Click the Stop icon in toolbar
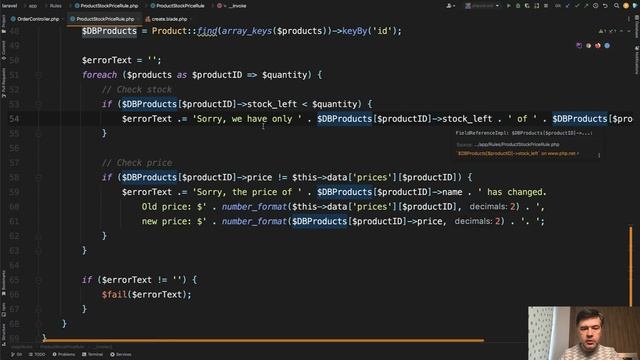Image resolution: width=640 pixels, height=360 pixels. click(546, 6)
